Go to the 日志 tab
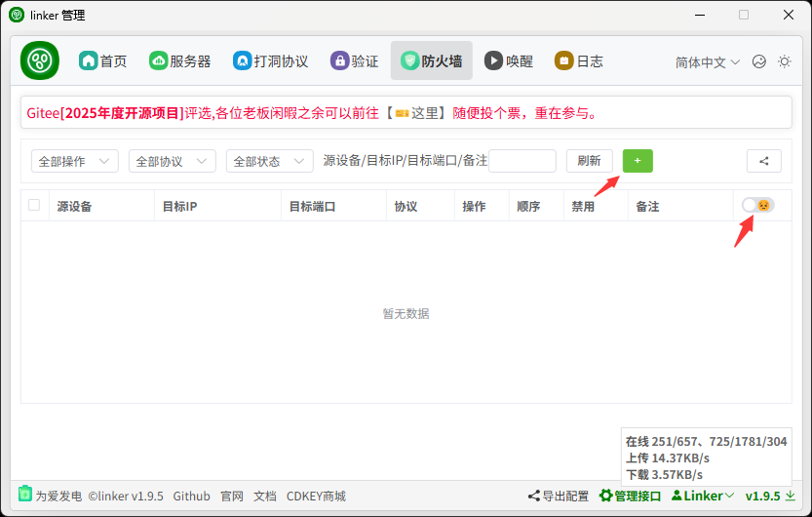Viewport: 812px width, 517px height. click(579, 60)
